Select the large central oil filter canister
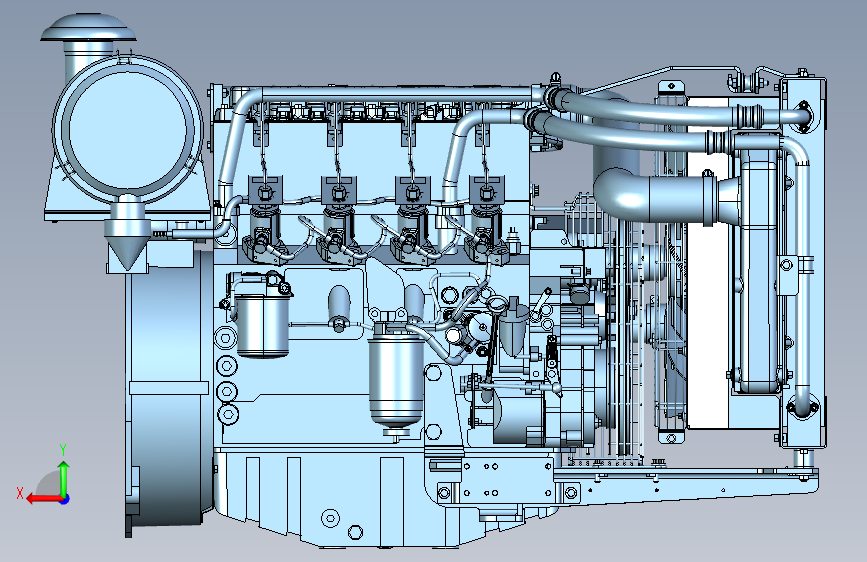This screenshot has height=562, width=867. click(395, 381)
